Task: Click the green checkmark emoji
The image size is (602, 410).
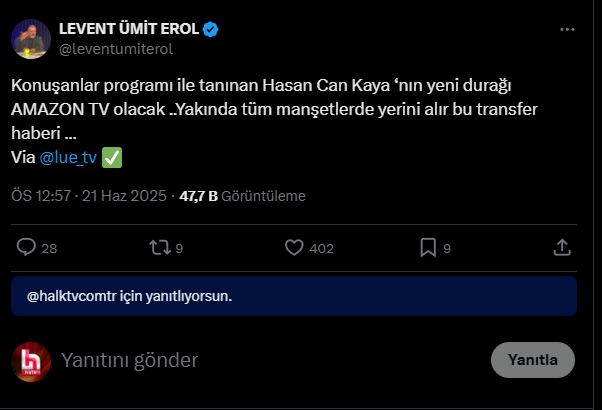Action: pos(112,157)
